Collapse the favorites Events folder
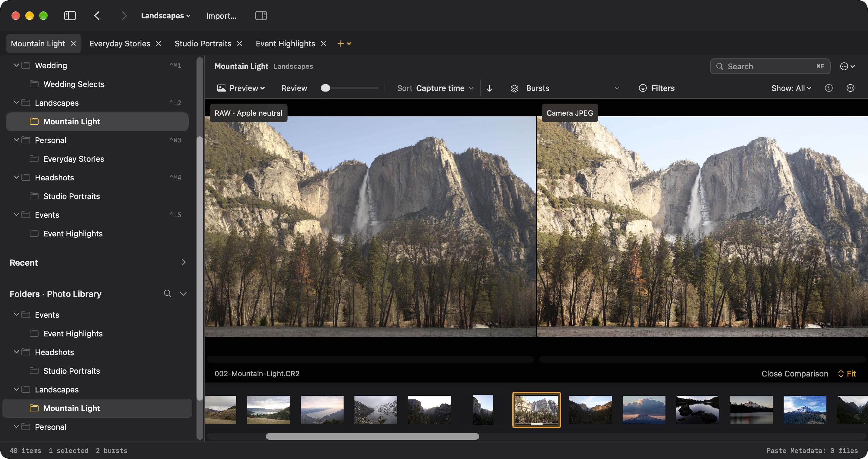Image resolution: width=868 pixels, height=459 pixels. tap(16, 214)
